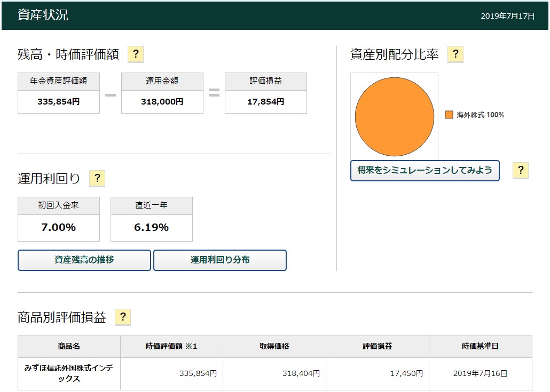Click the 時価基準日 column header
550x392 pixels.
tap(480, 347)
